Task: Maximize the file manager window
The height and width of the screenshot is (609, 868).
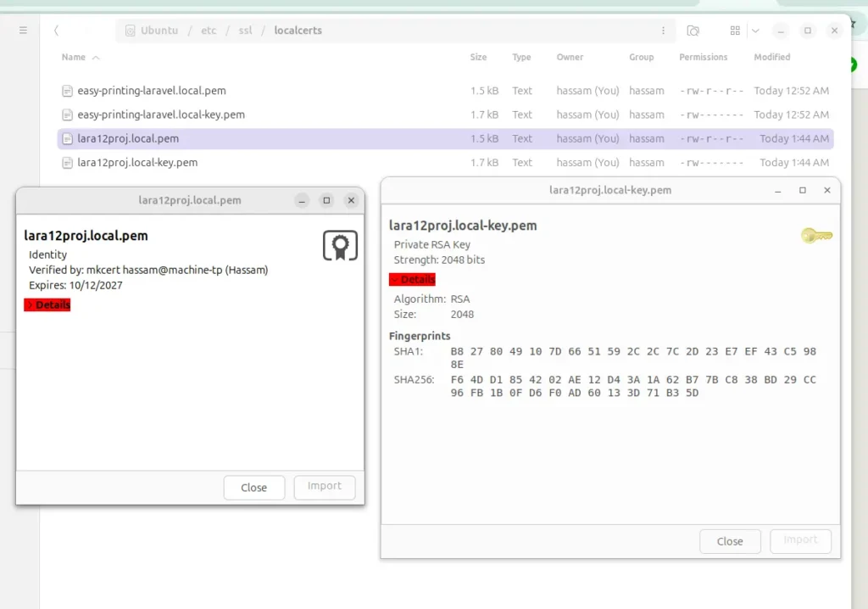Action: point(808,31)
